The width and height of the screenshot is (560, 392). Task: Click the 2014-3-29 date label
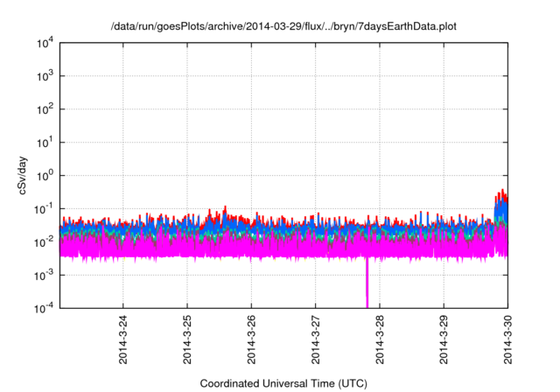tap(444, 339)
